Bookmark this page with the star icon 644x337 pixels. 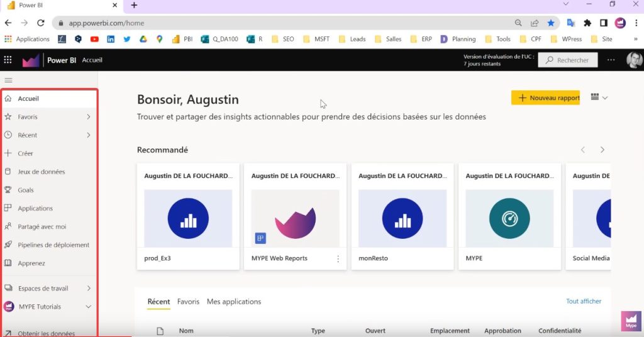coord(551,23)
